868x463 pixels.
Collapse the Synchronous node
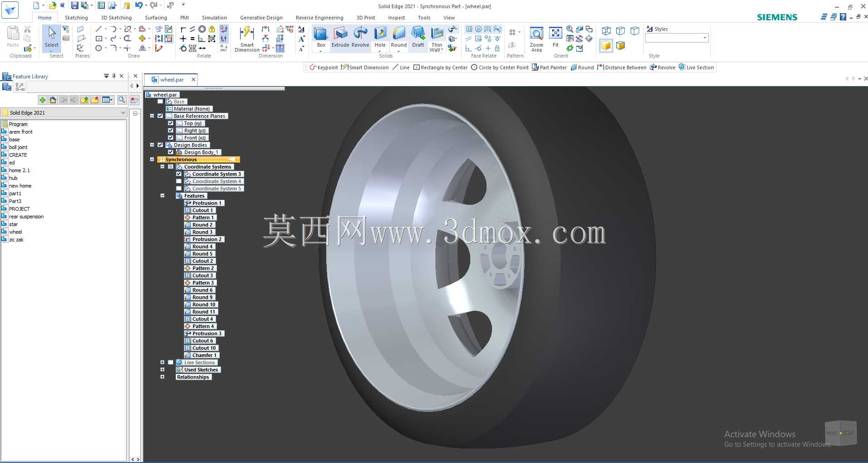point(152,159)
